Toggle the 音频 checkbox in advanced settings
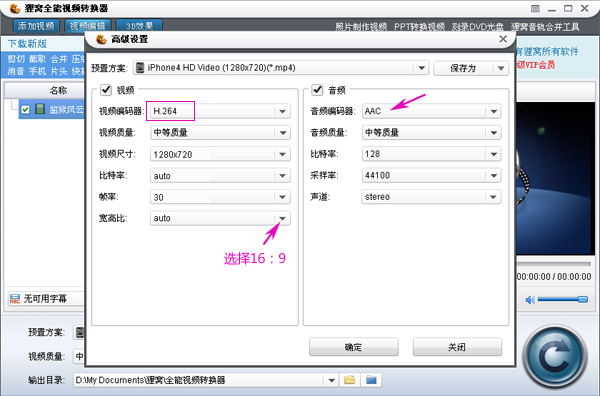Viewport: 600px width, 396px height. point(317,90)
